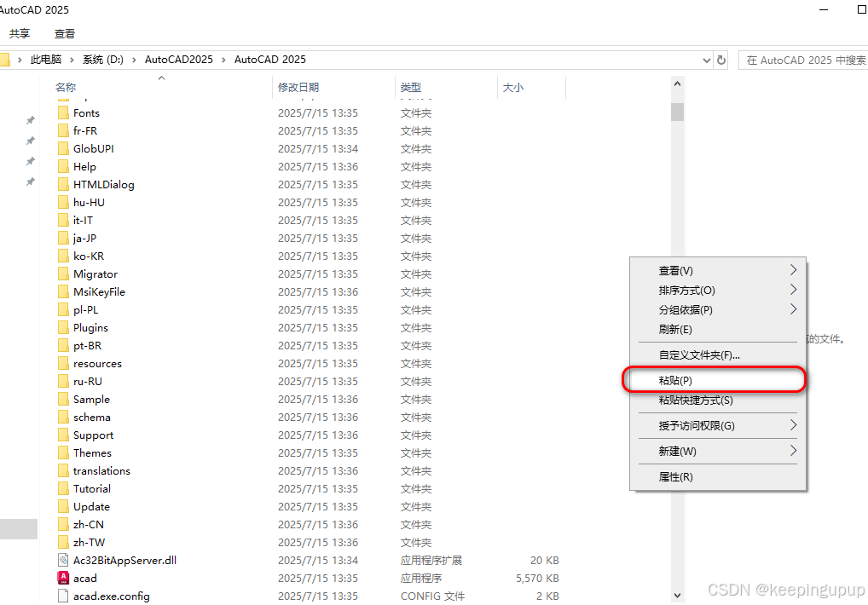The image size is (868, 605).
Task: Click the translations folder icon
Action: 63,470
